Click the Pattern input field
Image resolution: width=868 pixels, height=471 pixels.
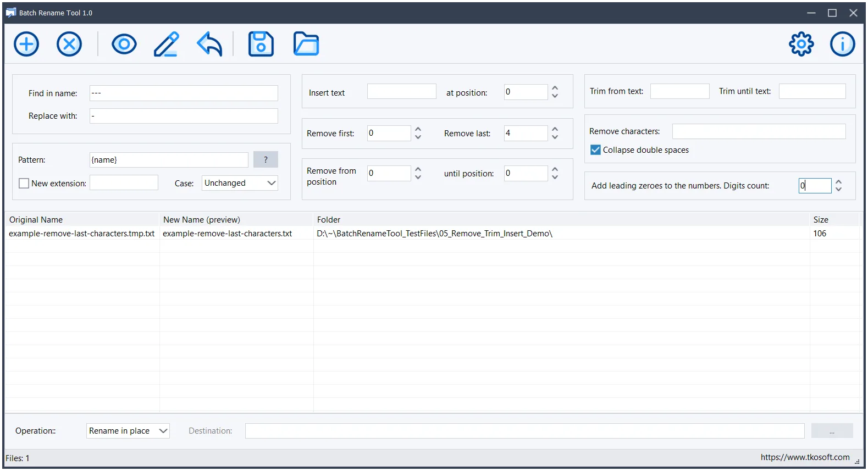(x=169, y=160)
